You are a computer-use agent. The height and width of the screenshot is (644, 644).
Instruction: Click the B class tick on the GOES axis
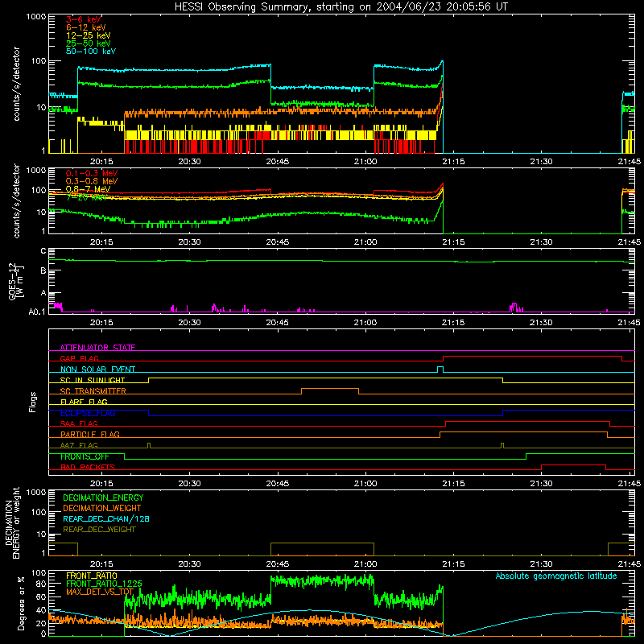pyautogui.click(x=43, y=270)
